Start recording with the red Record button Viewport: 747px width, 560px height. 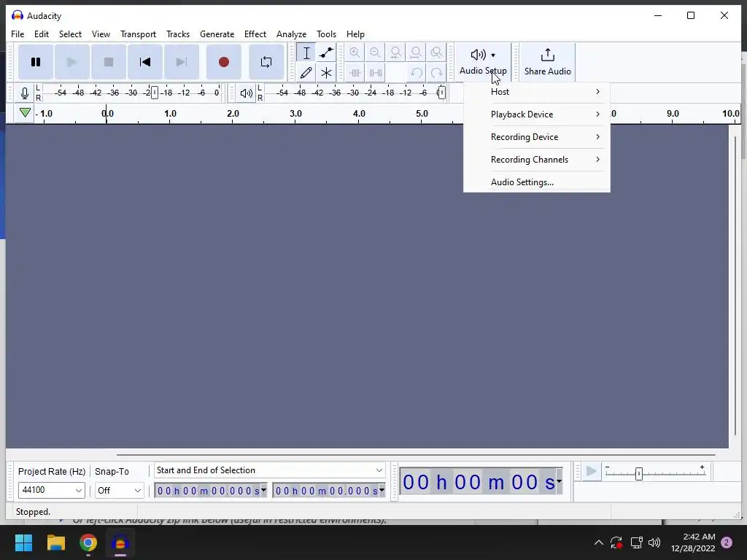[224, 62]
